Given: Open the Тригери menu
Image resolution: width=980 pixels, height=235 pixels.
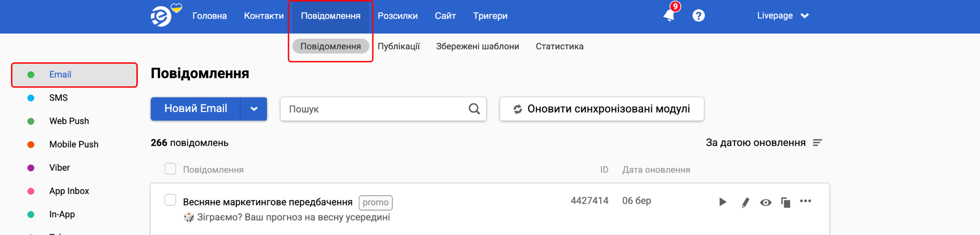Looking at the screenshot, I should (490, 16).
